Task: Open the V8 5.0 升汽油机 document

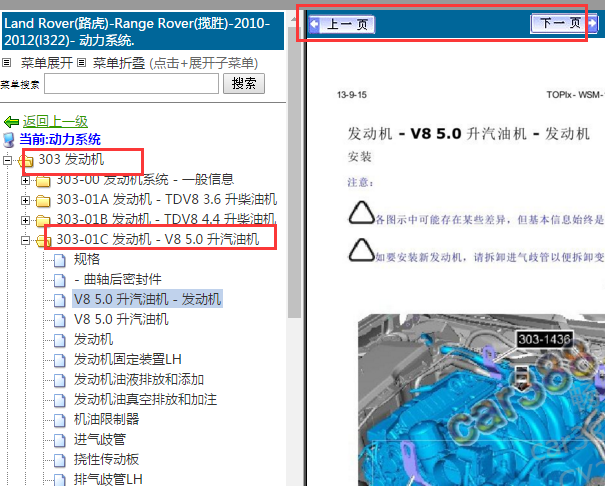Action: pos(121,319)
